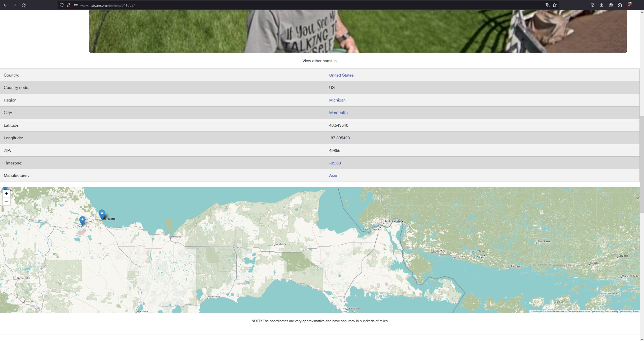
Task: Click the uBlock Origin extension icon
Action: (629, 5)
